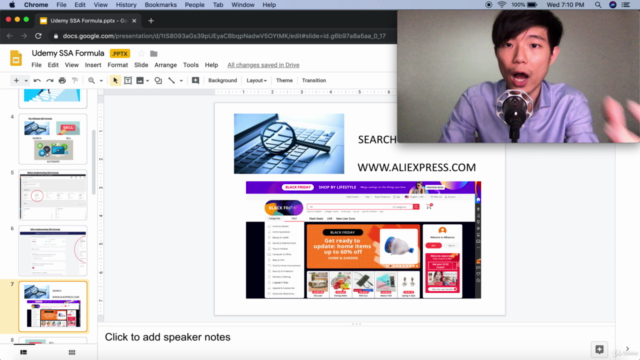Viewport: 640px width, 360px height.
Task: Click the Explore button icon
Action: (599, 349)
